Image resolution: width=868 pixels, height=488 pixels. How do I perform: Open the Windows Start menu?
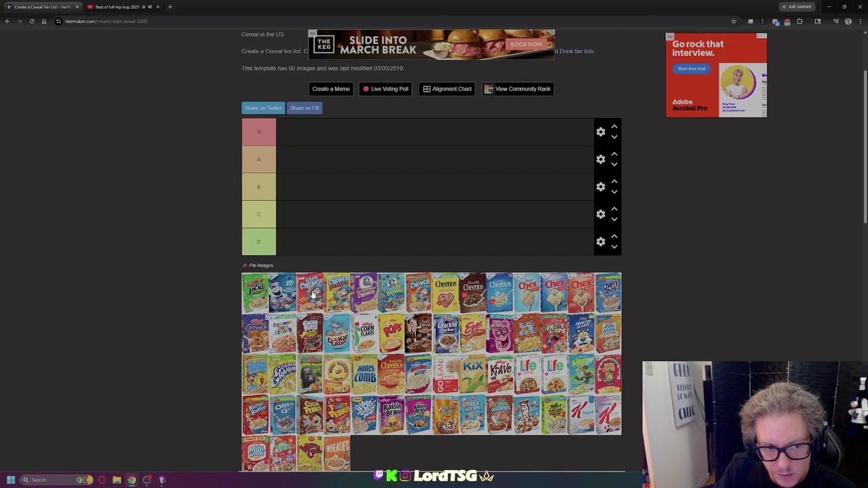[11, 480]
